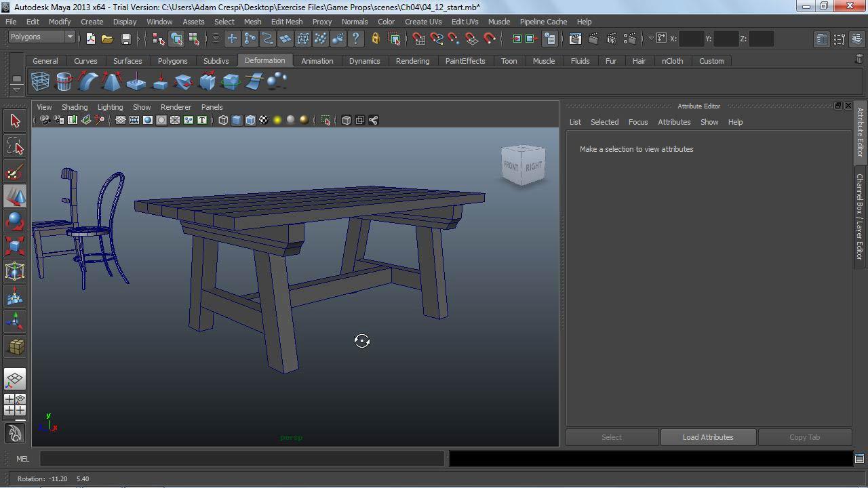This screenshot has width=868, height=488.
Task: Click the Show Manipulator tool
Action: tap(15, 321)
